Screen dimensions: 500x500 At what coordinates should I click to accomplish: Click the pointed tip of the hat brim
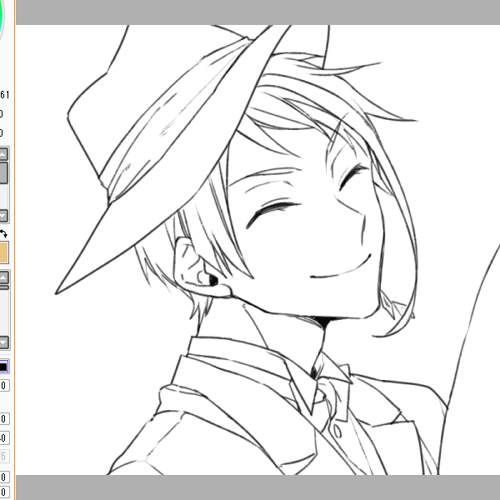(57, 292)
